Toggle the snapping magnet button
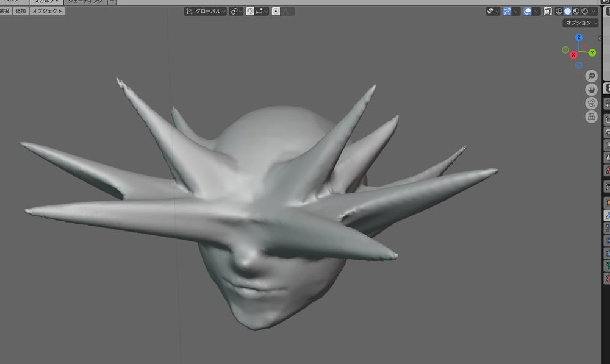 point(250,11)
